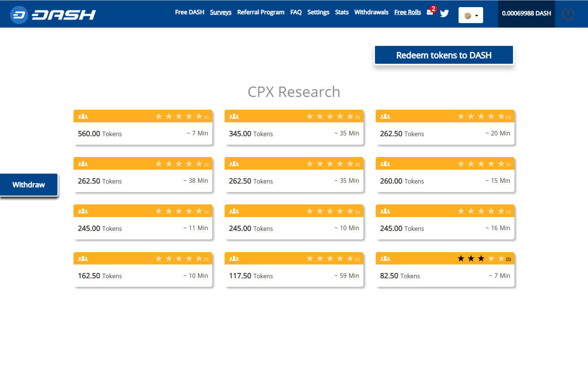The image size is (588, 367).
Task: Click the '~ 16 Min' duration text
Action: [x=498, y=228]
